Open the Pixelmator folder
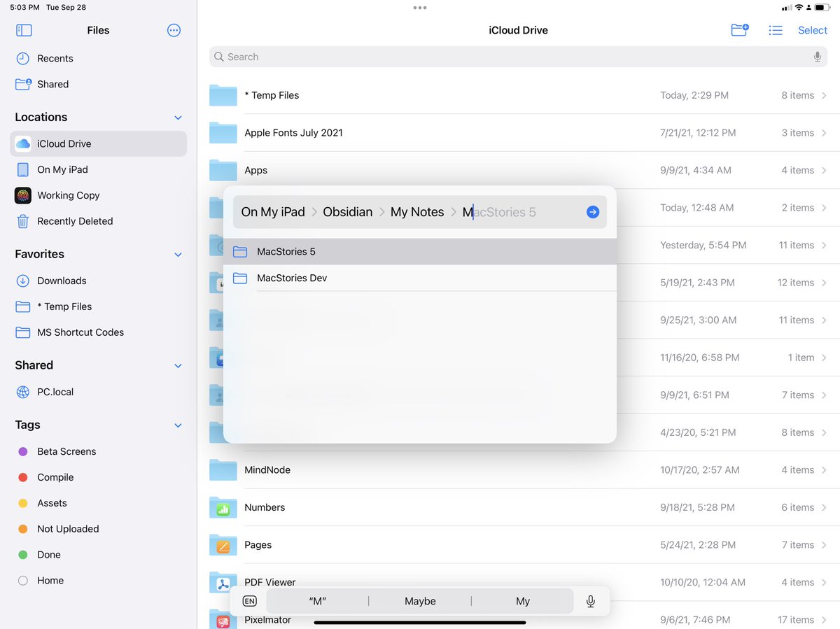This screenshot has width=840, height=629. click(x=518, y=620)
